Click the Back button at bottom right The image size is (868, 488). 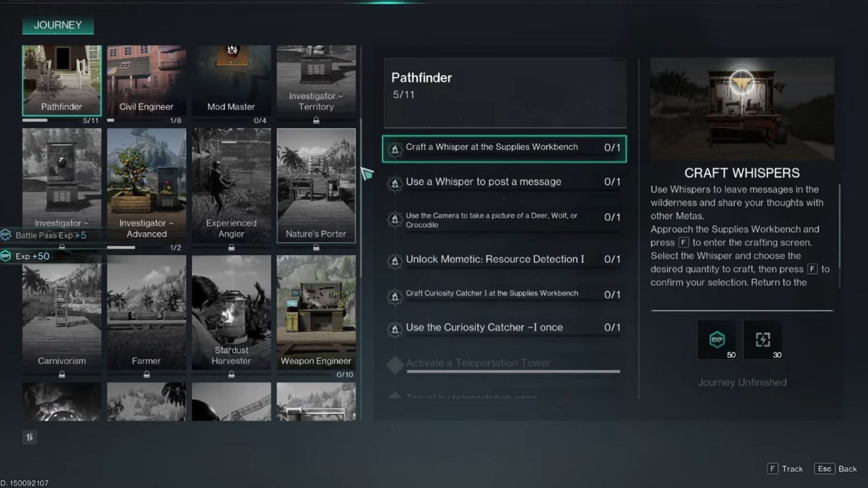[x=847, y=469]
